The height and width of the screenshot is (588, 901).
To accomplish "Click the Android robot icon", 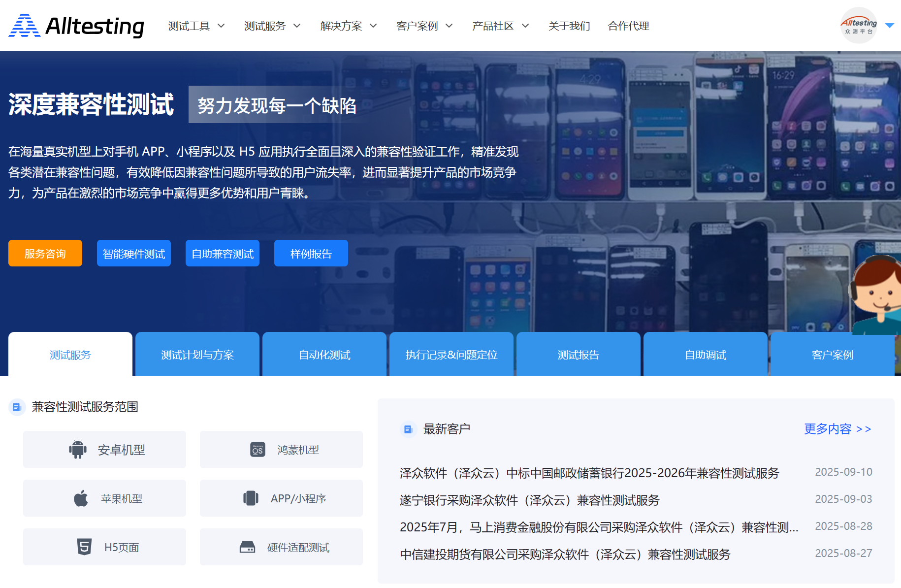I will tap(78, 450).
